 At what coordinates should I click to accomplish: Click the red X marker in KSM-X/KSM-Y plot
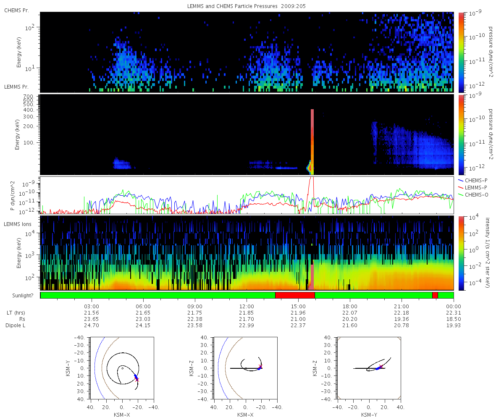137,379
